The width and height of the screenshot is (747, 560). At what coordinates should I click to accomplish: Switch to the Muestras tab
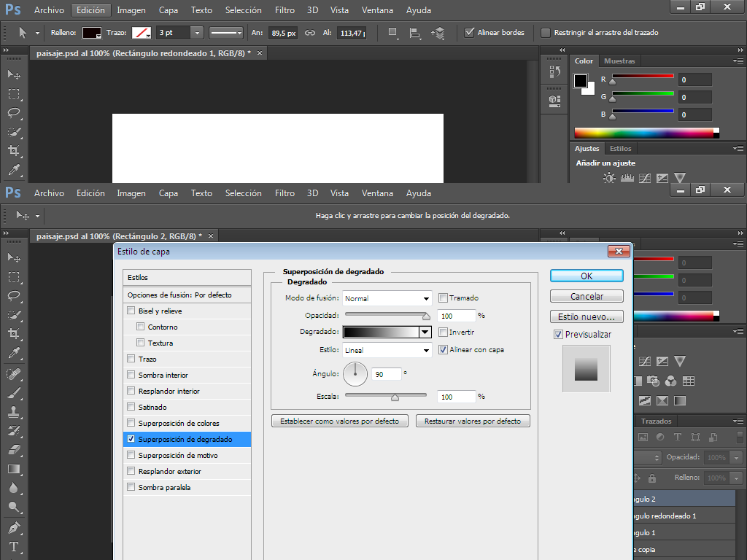pyautogui.click(x=619, y=61)
